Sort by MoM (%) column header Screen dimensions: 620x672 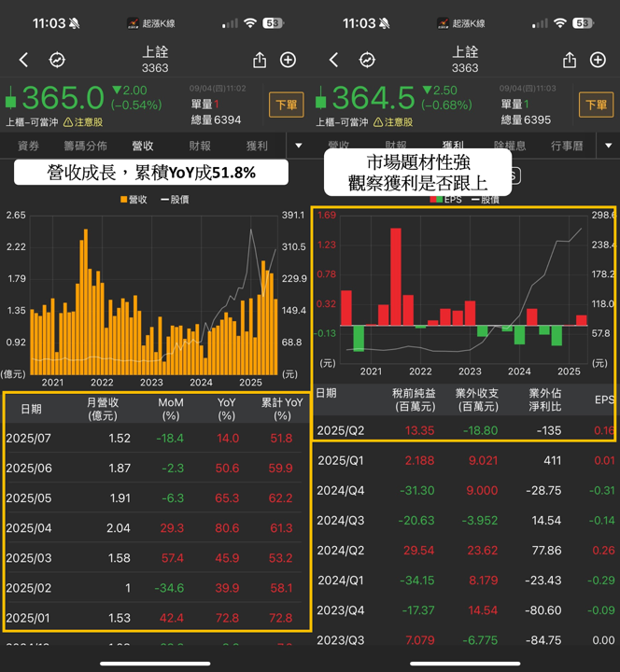click(x=171, y=409)
